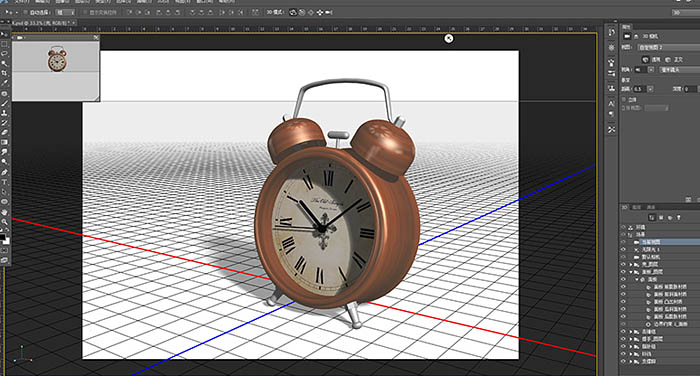700x376 pixels.
Task: Collapse the expanded mesh group in 3D panel
Action: [631, 272]
